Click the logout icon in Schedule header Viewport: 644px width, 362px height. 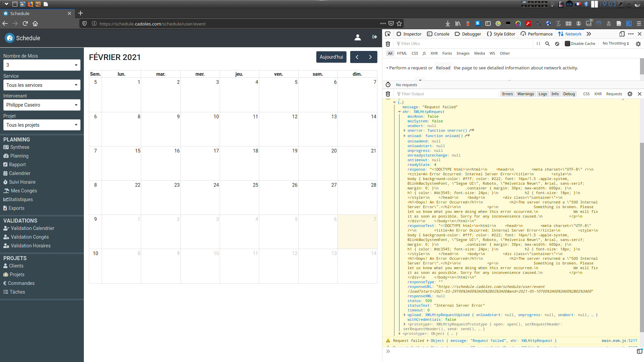pos(374,37)
